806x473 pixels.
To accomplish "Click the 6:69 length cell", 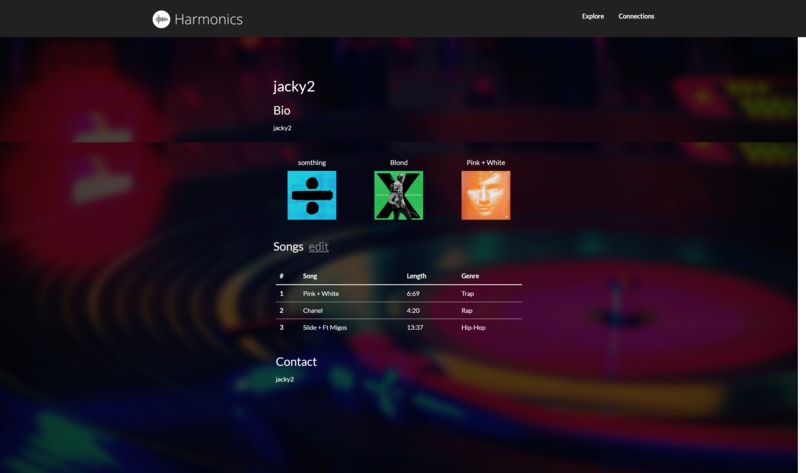I will pyautogui.click(x=413, y=294).
